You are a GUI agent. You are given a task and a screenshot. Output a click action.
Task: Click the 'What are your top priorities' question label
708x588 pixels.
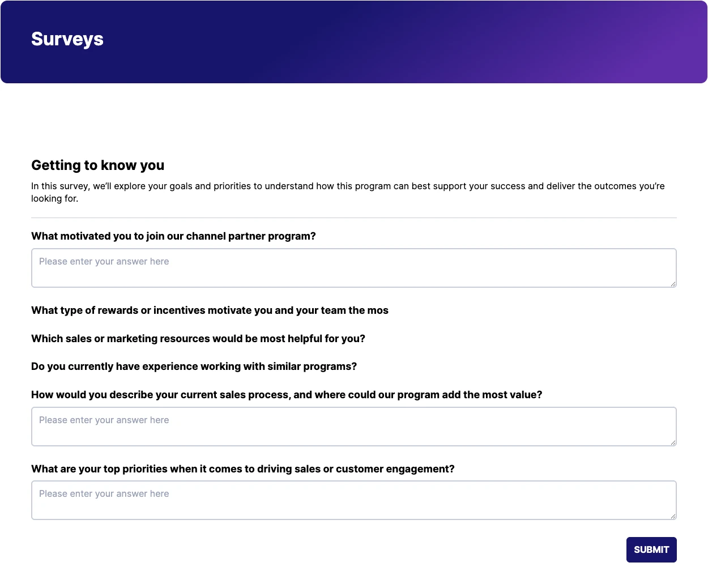pyautogui.click(x=243, y=469)
